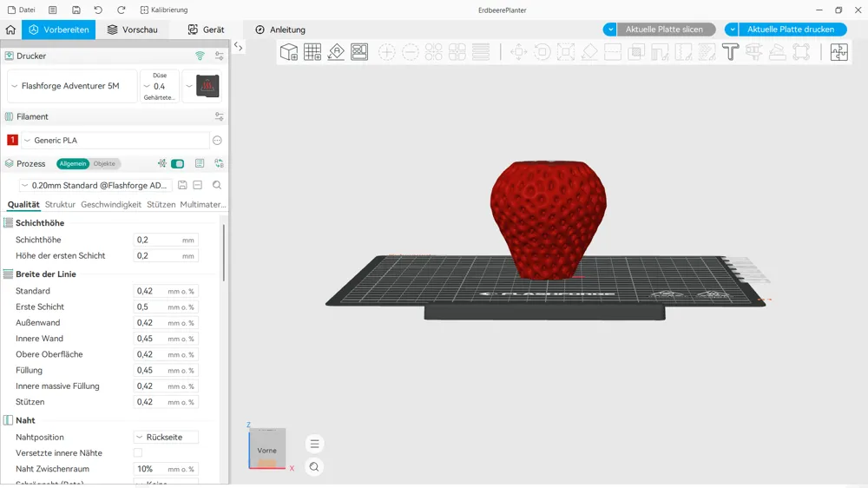The width and height of the screenshot is (868, 488).
Task: Open the Düse 0.4 nozzle dropdown
Action: coord(160,86)
